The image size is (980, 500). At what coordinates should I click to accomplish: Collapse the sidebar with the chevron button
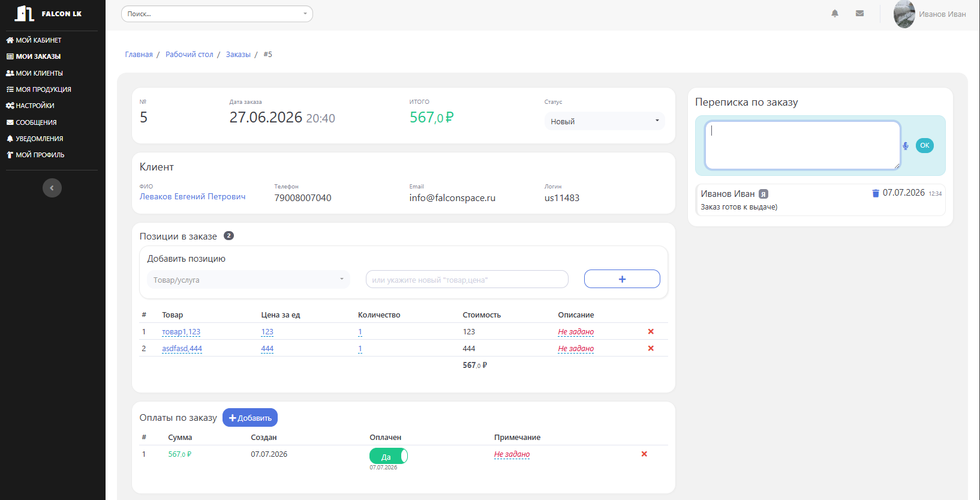coord(52,188)
